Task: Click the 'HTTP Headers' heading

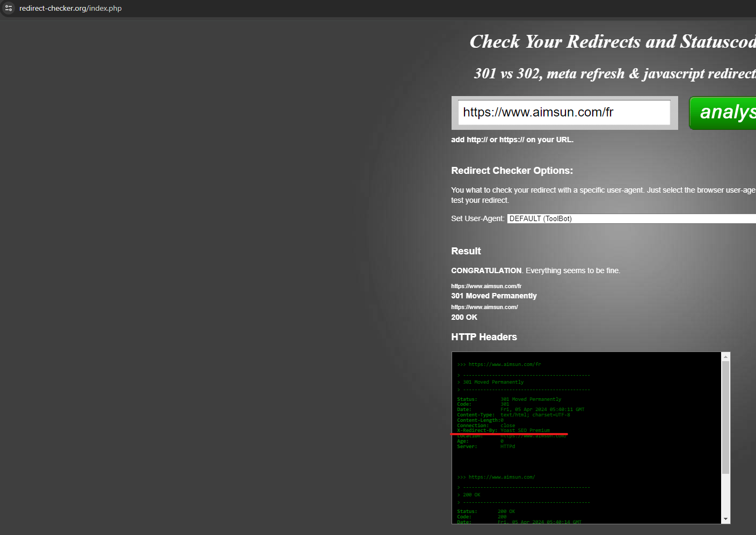Action: [x=484, y=337]
